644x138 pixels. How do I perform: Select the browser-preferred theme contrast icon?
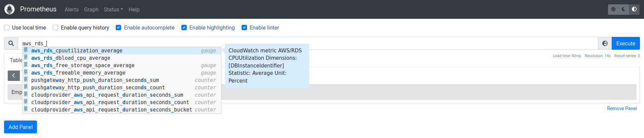pos(634,9)
